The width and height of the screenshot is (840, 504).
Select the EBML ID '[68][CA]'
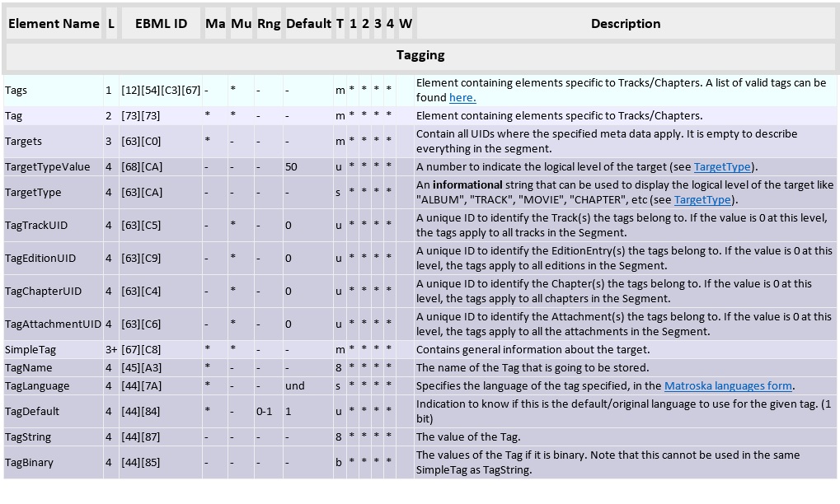pos(142,166)
